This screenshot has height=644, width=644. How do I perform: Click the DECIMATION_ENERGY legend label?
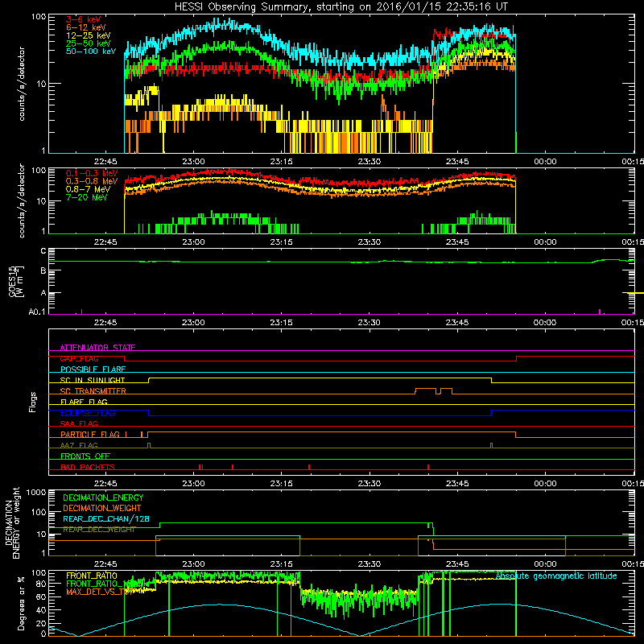pyautogui.click(x=103, y=497)
